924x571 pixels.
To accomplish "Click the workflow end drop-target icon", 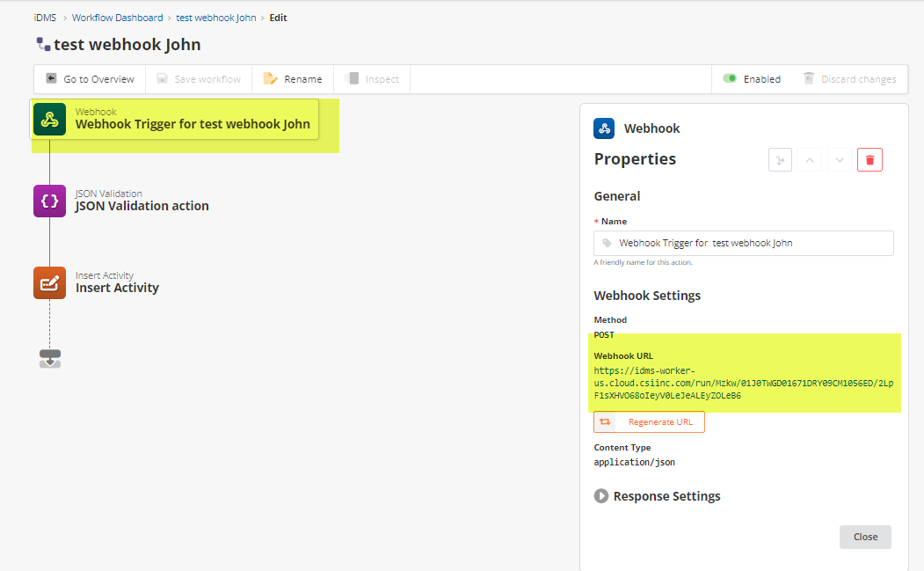I will (50, 358).
